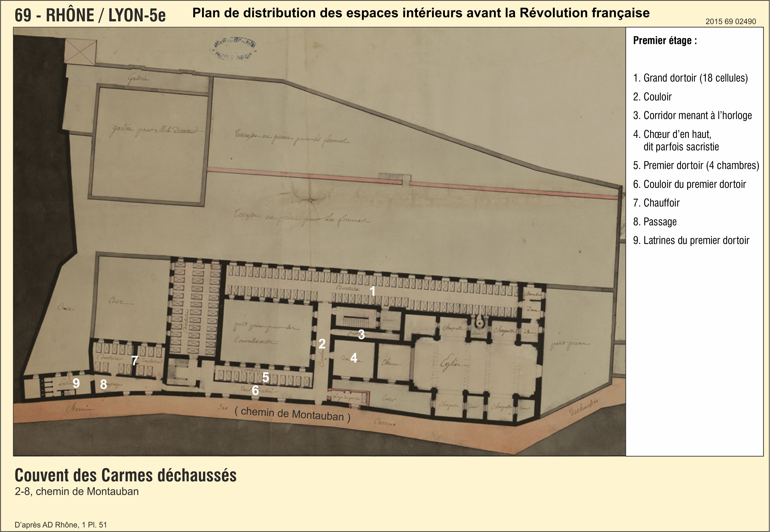Click white marker 3 on the corridor

(x=361, y=334)
